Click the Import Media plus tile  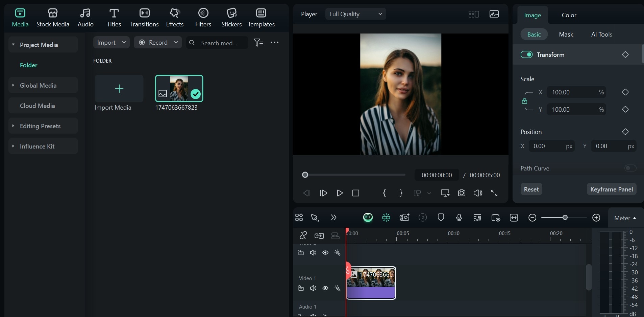pos(119,89)
